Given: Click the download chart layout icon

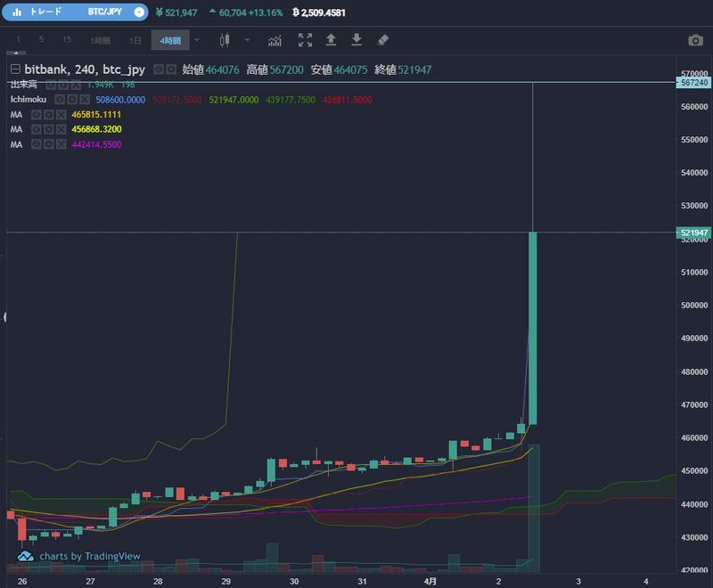Looking at the screenshot, I should click(x=356, y=40).
